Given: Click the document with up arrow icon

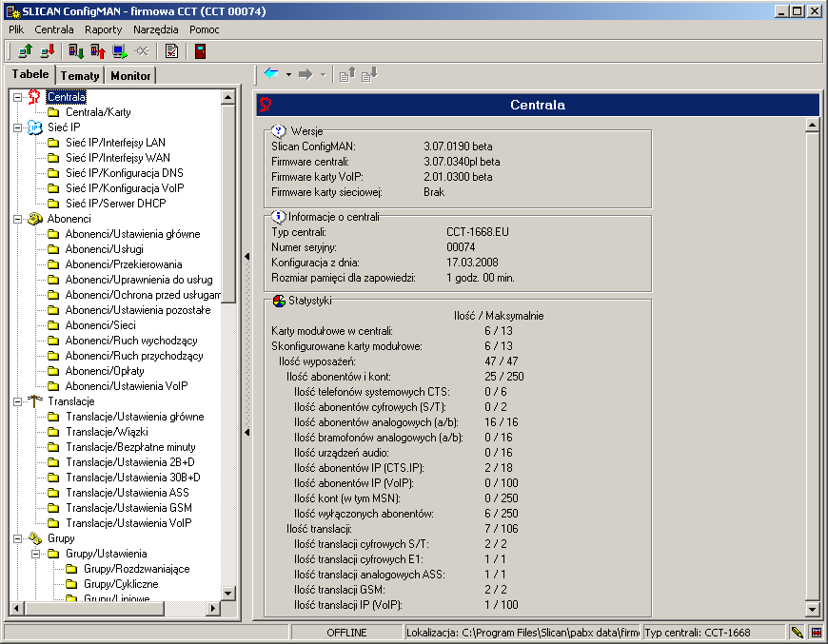Looking at the screenshot, I should pos(347,74).
